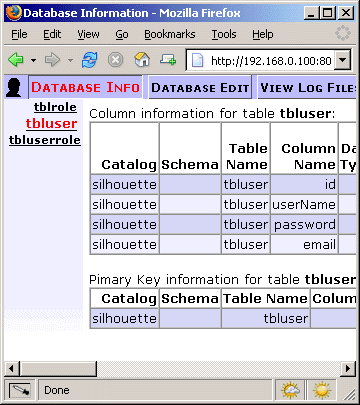This screenshot has width=360, height=405.
Task: Click the userName column name cell
Action: click(304, 204)
